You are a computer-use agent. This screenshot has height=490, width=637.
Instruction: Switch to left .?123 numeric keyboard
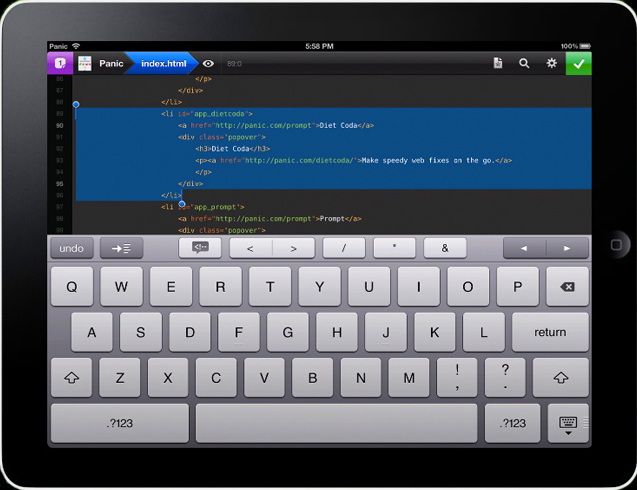tap(119, 424)
